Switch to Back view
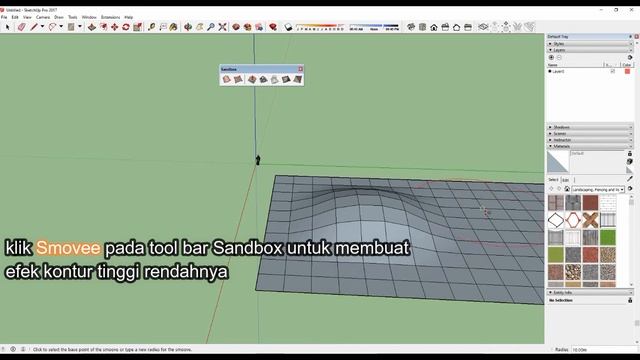This screenshot has height=360, width=640. point(456,27)
